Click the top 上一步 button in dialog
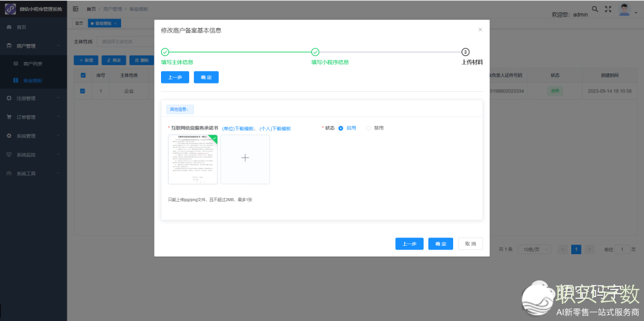The image size is (644, 321). [175, 78]
